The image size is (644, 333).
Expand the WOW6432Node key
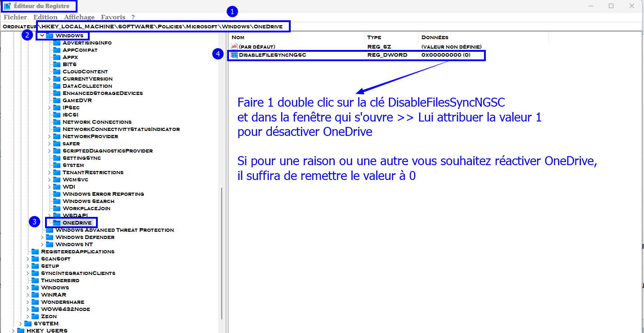[28, 309]
